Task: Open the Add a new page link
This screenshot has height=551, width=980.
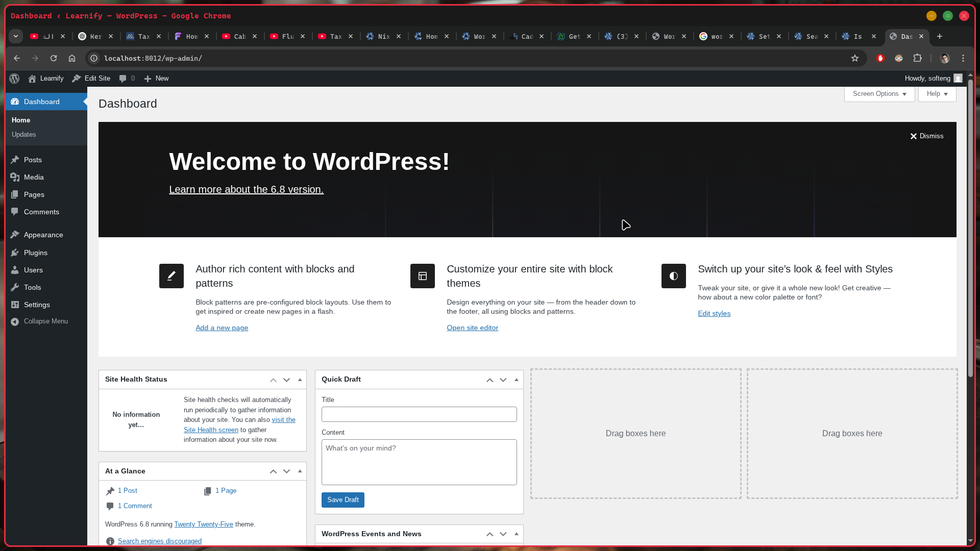Action: [x=222, y=328]
